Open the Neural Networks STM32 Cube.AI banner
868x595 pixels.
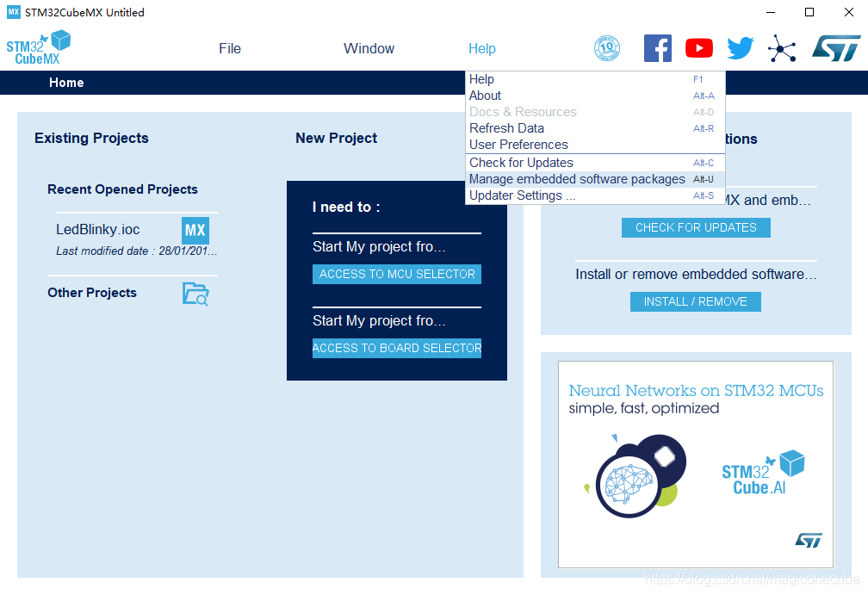[696, 464]
